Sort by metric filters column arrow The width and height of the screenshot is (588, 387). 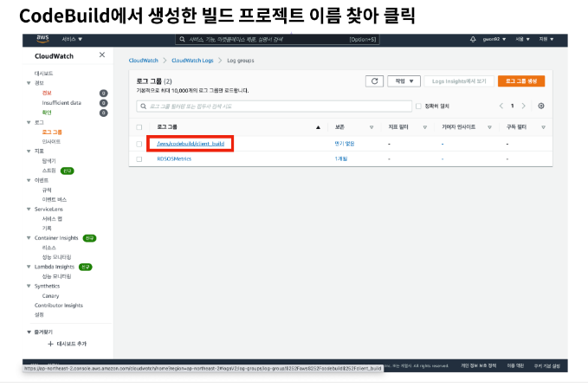click(425, 127)
